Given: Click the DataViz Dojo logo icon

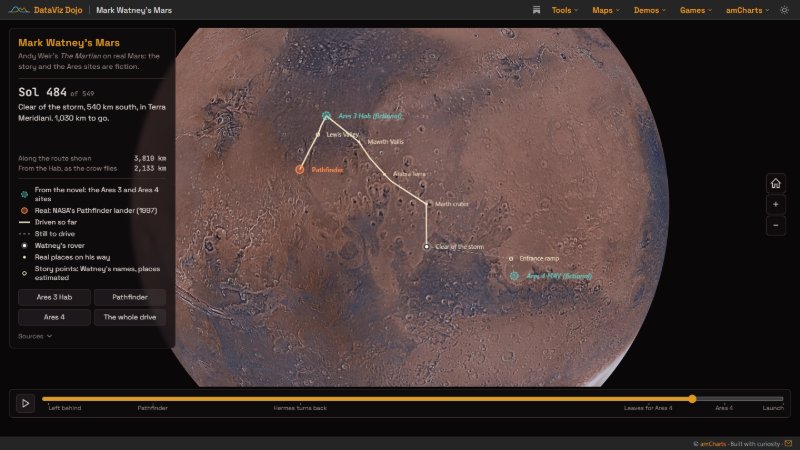Looking at the screenshot, I should point(19,10).
